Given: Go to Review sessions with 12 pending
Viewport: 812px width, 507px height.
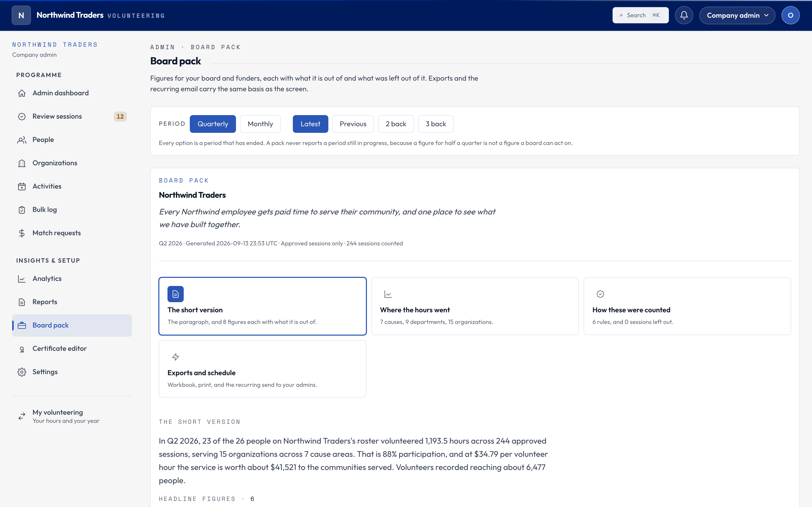Looking at the screenshot, I should point(72,116).
